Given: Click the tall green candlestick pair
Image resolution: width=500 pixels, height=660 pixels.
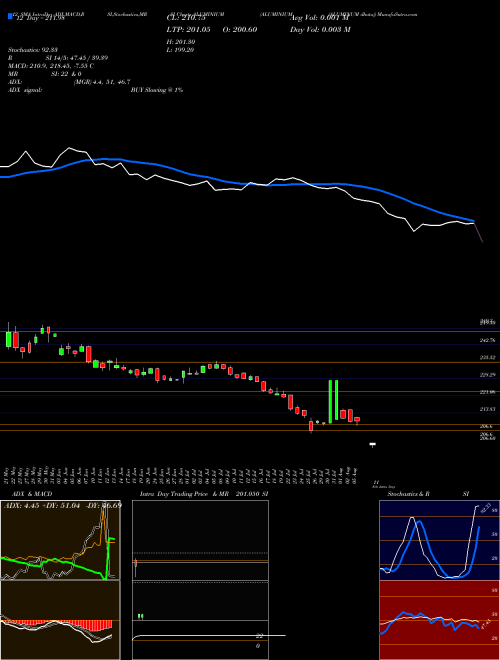Looking at the screenshot, I should (x=333, y=402).
